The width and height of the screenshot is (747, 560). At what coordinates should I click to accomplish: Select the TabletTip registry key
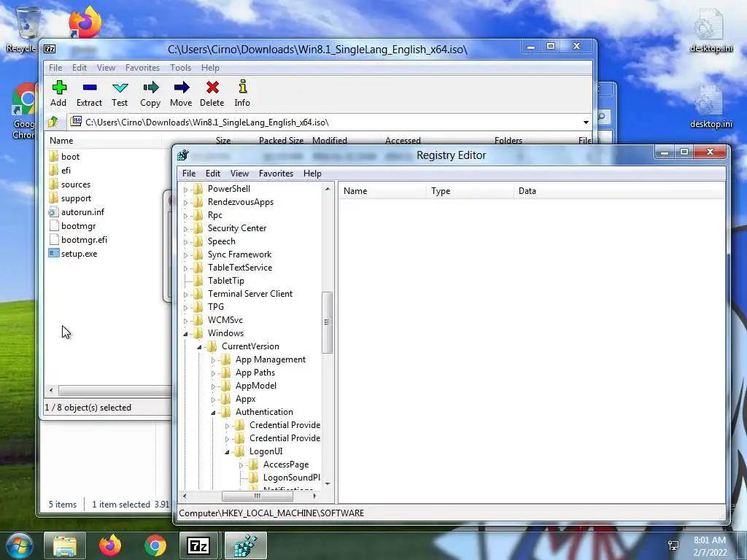[x=226, y=281]
